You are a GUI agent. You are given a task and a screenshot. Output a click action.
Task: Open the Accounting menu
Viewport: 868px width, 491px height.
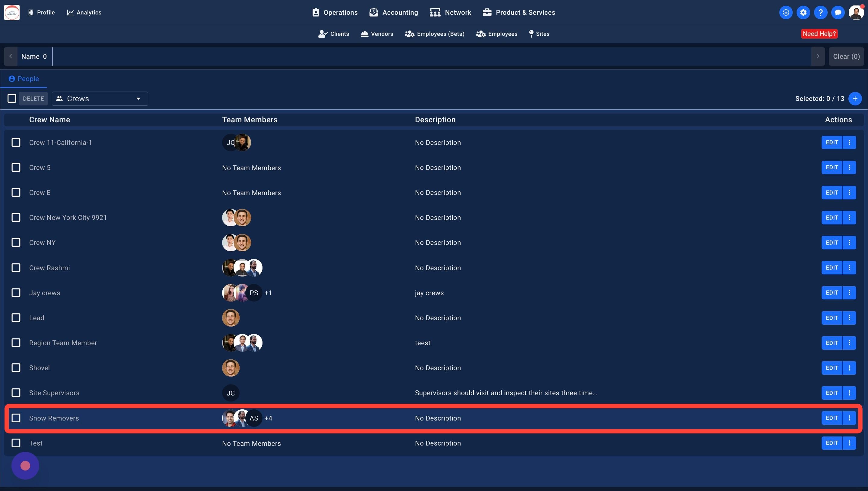[393, 12]
